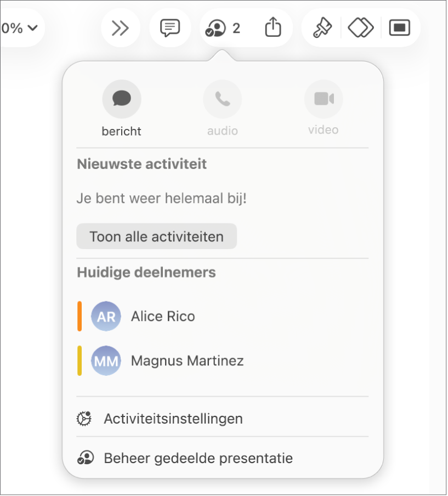448x496 pixels.
Task: Click the collaboration icon showing 2 participants
Action: [223, 28]
